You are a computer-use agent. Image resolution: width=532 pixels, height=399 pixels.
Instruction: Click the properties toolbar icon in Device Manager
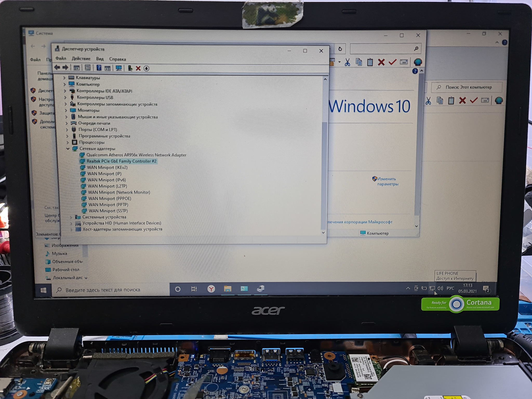88,68
